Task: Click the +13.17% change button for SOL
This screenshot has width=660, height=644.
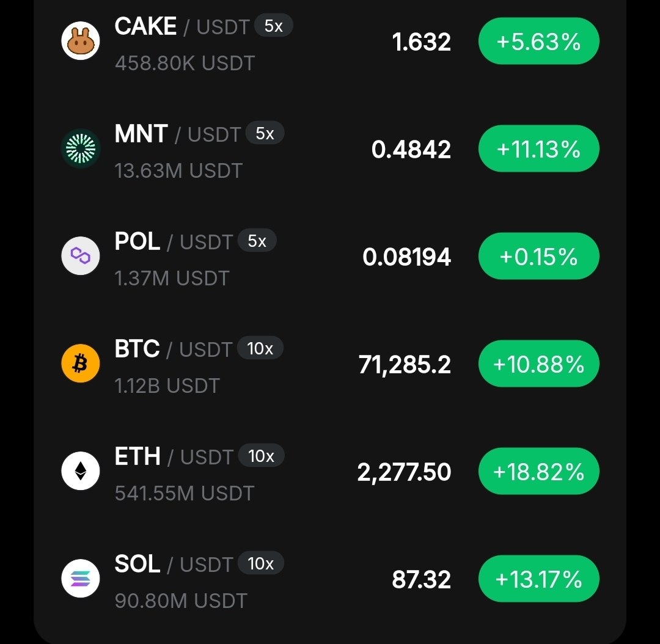Action: click(539, 579)
